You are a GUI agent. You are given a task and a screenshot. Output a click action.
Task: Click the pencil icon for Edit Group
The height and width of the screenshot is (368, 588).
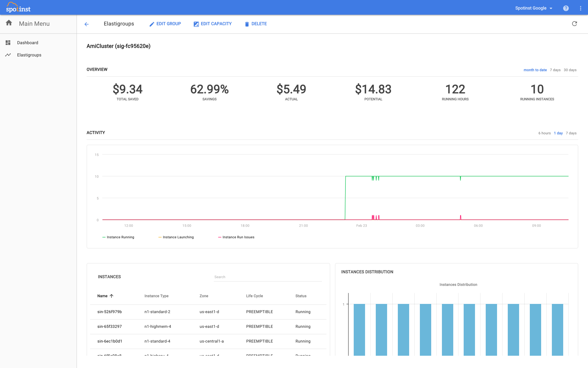click(152, 24)
